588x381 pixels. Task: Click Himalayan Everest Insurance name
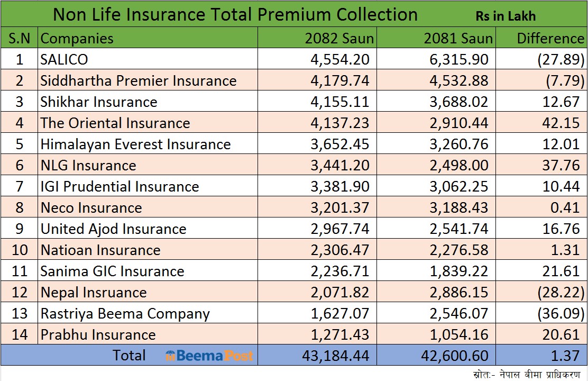pyautogui.click(x=136, y=144)
